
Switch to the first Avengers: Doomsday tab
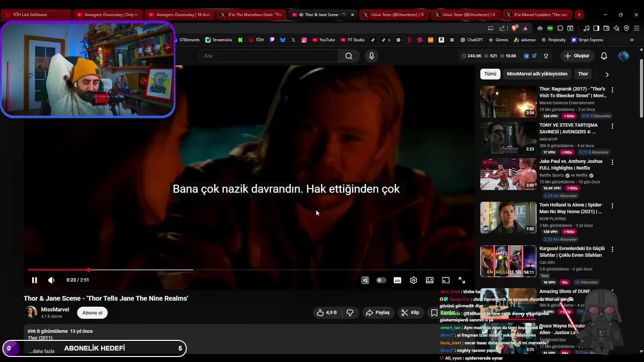click(107, 15)
